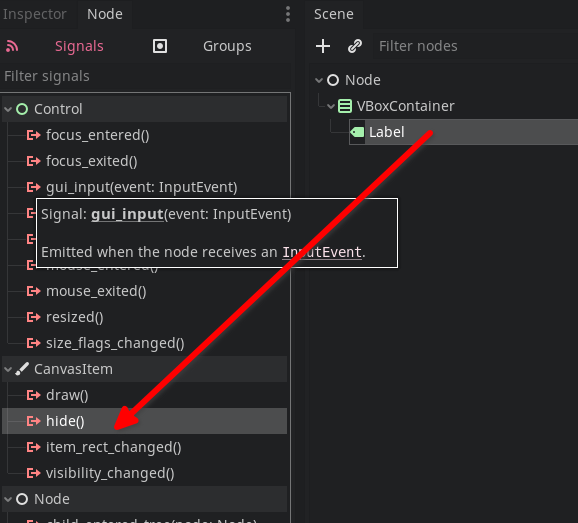Click the VBoxContainer node icon

[x=345, y=106]
